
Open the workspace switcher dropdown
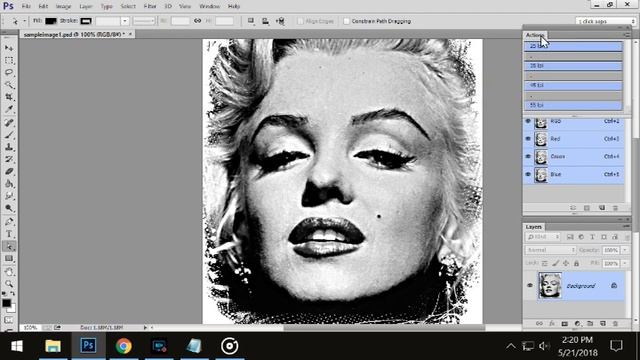(x=606, y=21)
